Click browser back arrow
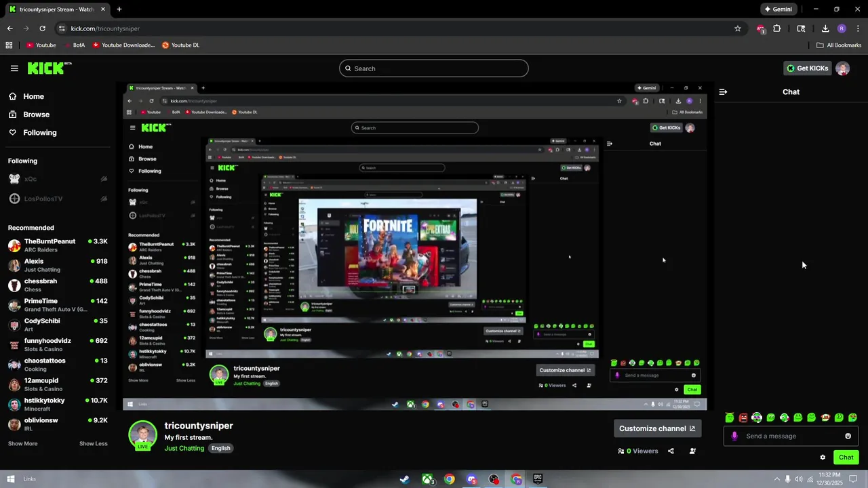 click(x=9, y=28)
